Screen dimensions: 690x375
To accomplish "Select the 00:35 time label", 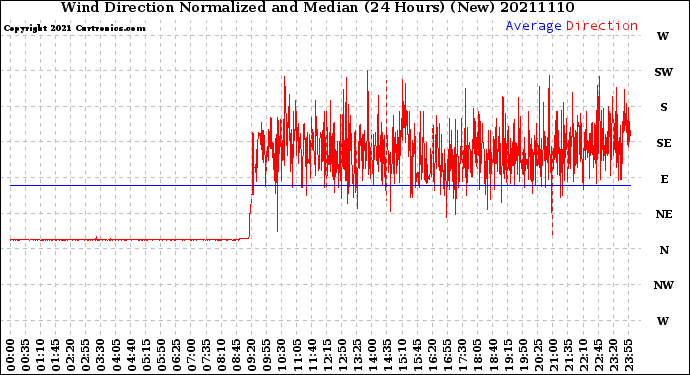I will point(26,355).
